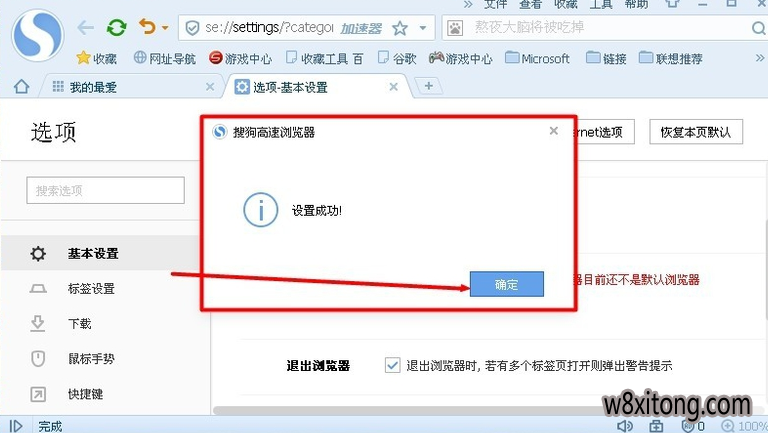Toggle the exit browser multi-tab warning checkbox
The height and width of the screenshot is (433, 768).
click(392, 366)
